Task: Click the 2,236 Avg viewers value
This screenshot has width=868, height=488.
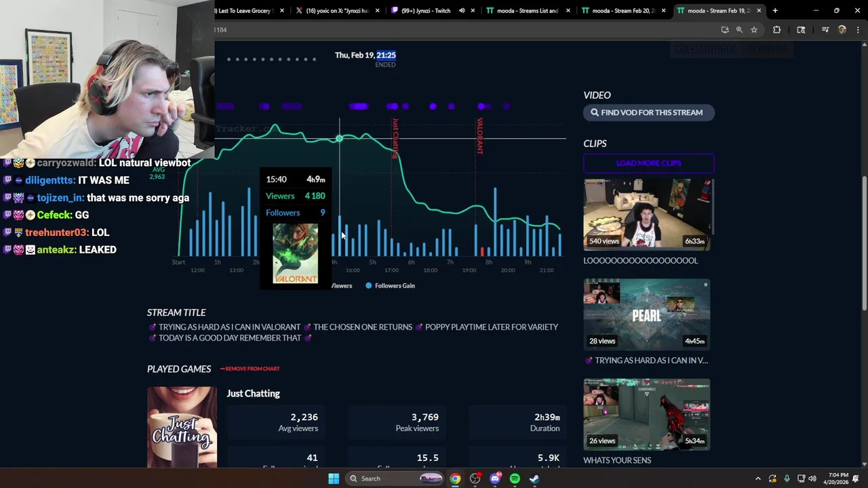Action: coord(304,418)
